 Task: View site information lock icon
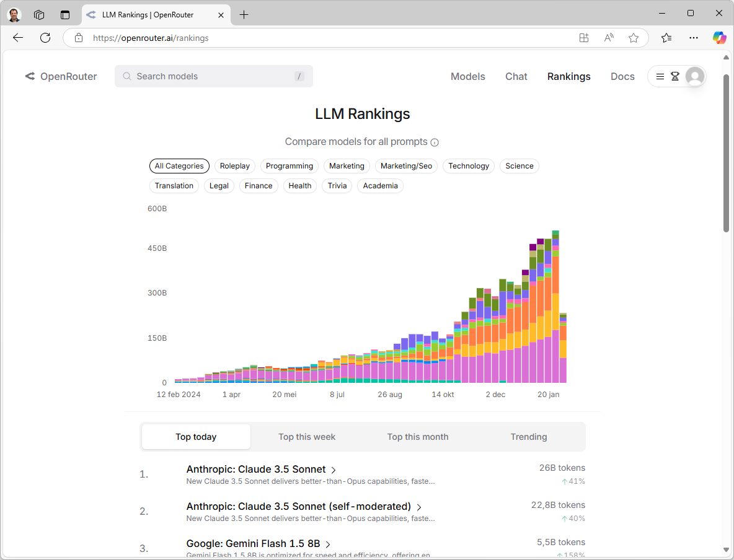79,38
